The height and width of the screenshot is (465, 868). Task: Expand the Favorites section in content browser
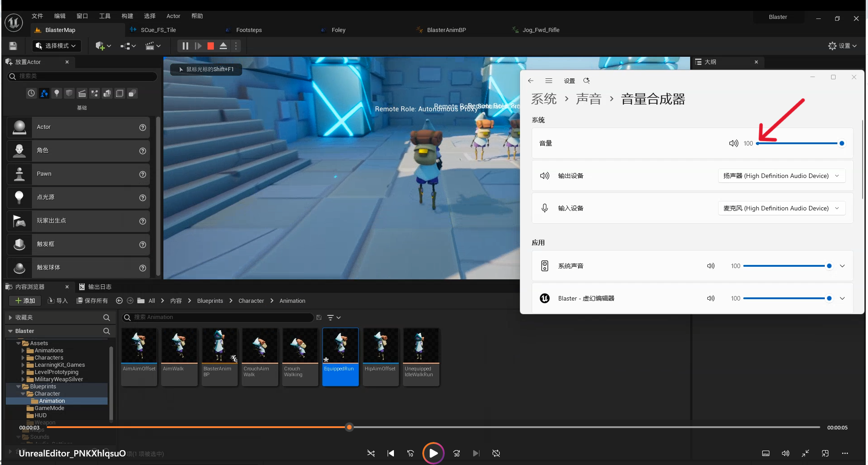10,318
